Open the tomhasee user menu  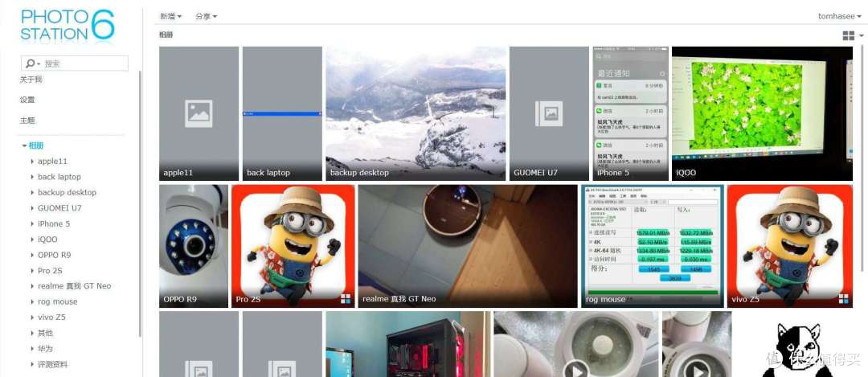coord(841,17)
